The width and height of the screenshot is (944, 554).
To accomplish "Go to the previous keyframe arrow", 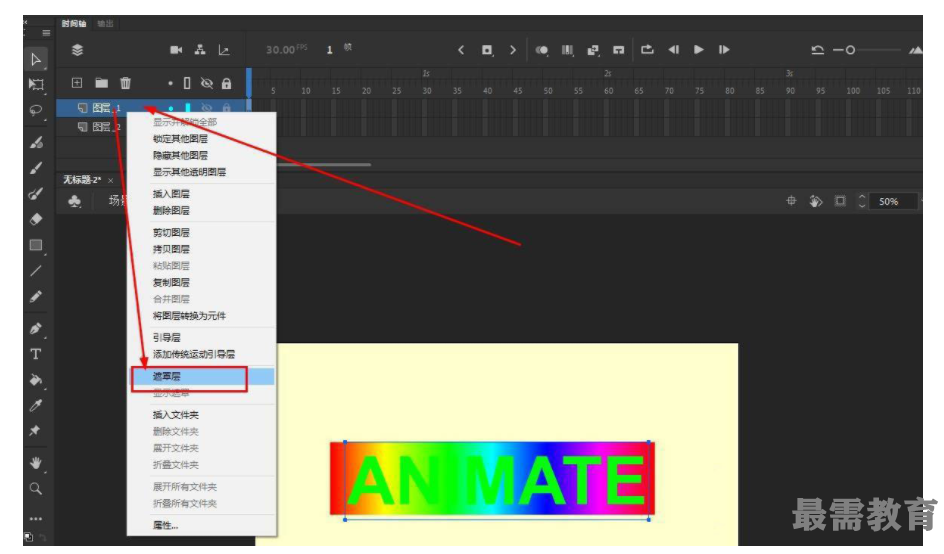I will (461, 50).
